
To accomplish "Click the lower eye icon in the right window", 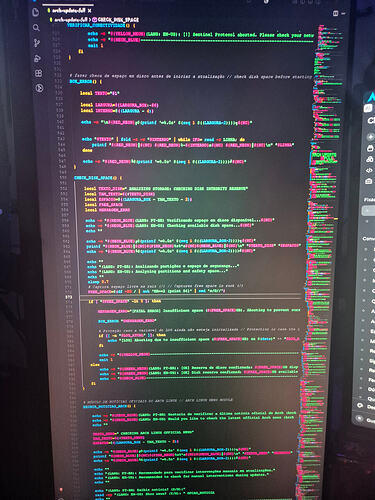I will 360,418.
